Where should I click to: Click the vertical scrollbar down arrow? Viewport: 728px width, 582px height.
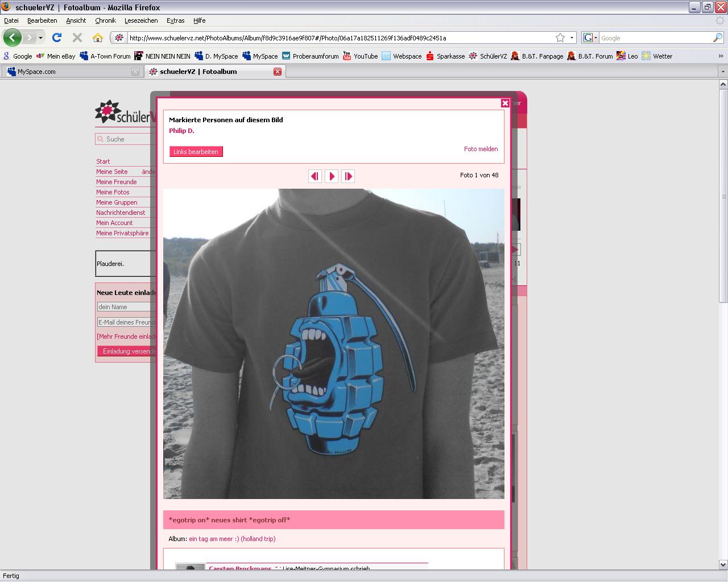[x=723, y=565]
